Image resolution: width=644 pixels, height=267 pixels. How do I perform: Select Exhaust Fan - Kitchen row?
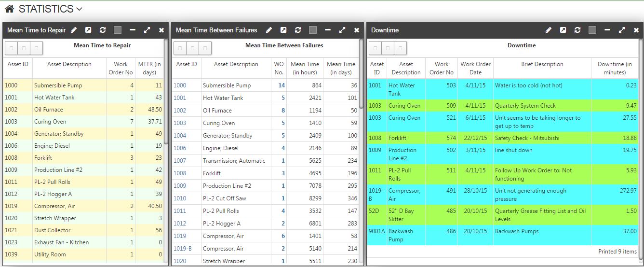coord(83,242)
